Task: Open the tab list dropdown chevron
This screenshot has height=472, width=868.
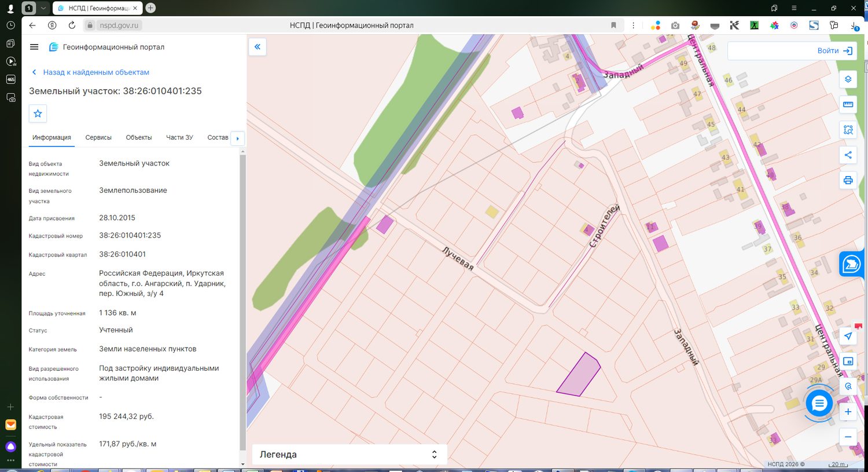Action: click(43, 8)
